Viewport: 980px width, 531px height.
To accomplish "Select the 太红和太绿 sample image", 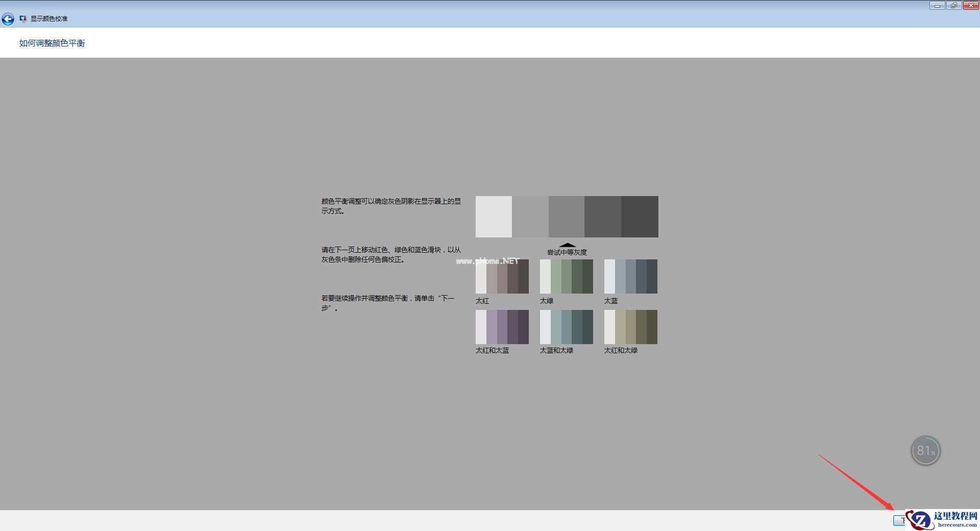I will click(631, 327).
